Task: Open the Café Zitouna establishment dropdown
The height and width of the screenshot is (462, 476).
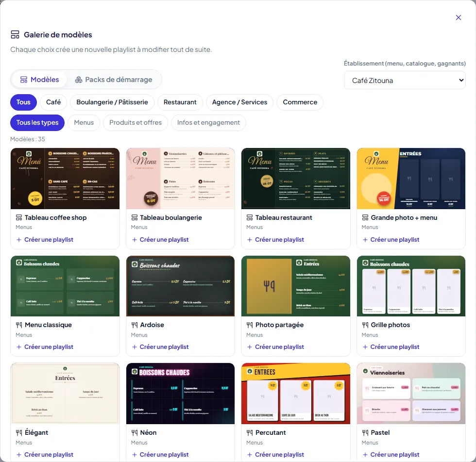Action: [405, 81]
